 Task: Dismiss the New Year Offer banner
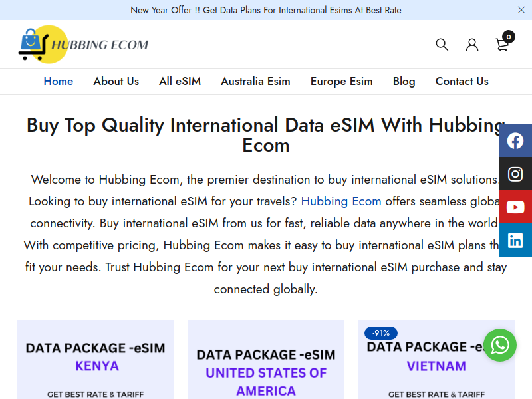[521, 10]
